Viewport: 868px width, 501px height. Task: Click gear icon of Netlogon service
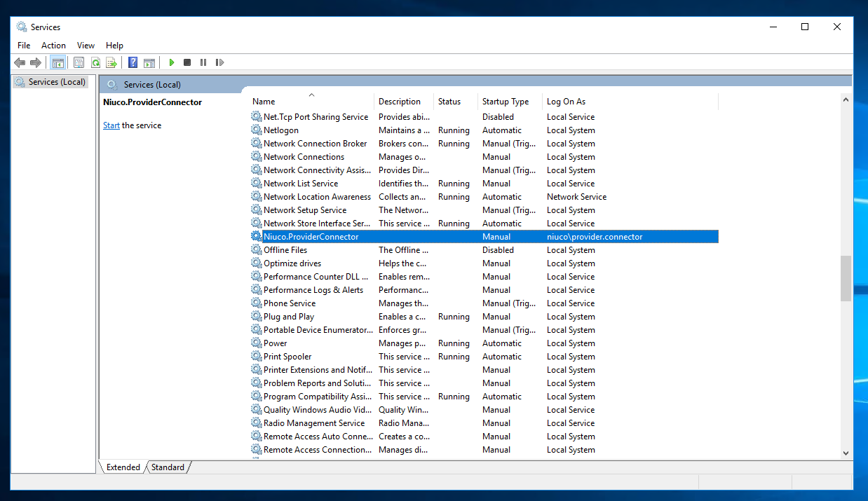point(257,130)
